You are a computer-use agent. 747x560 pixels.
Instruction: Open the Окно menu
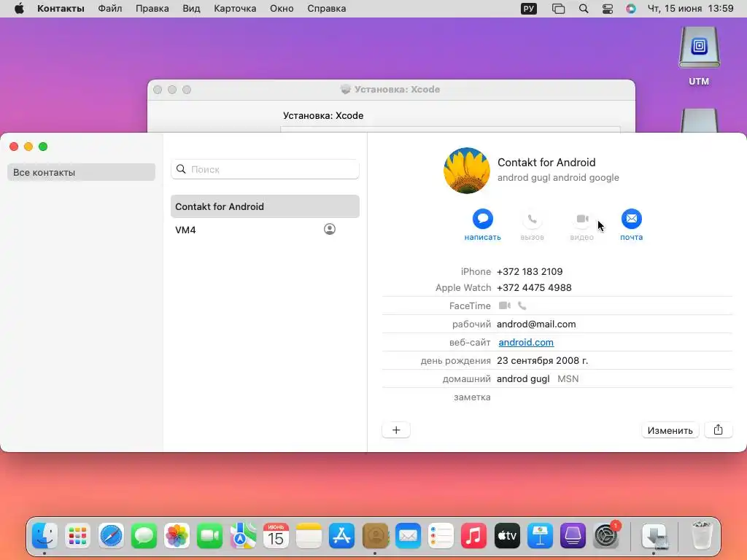pyautogui.click(x=282, y=9)
